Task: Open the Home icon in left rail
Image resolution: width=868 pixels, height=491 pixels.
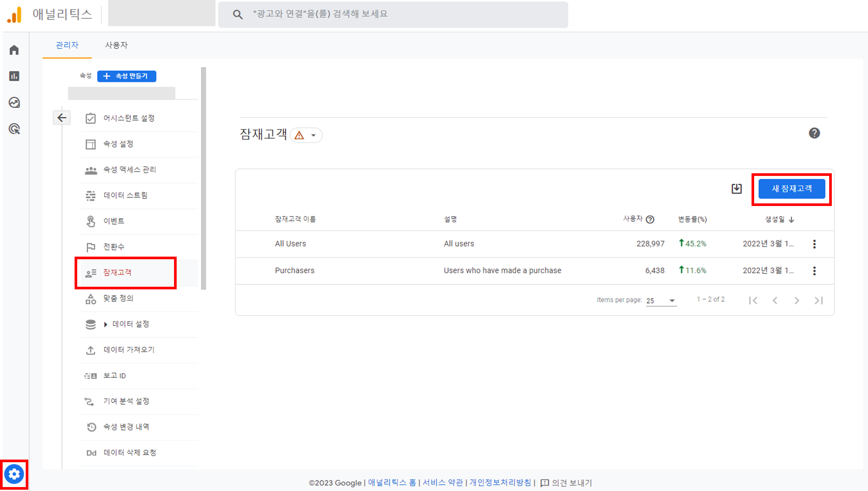Action: pos(14,50)
